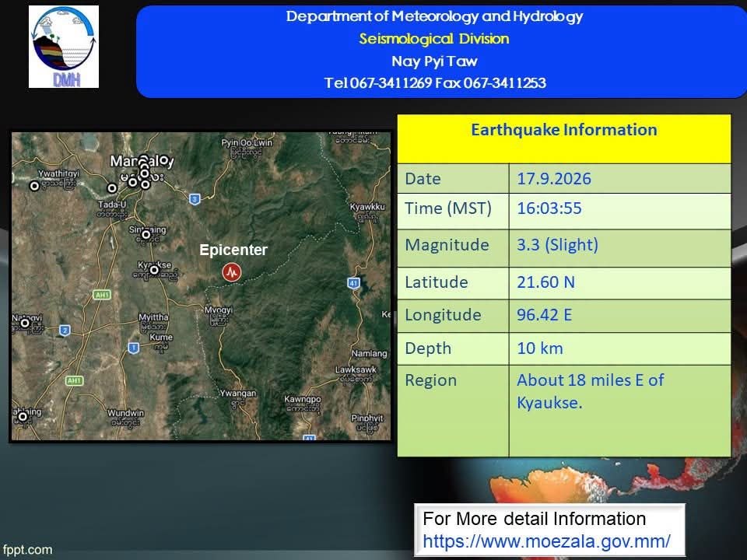Click the Ywathitgyi town marker circle
The height and width of the screenshot is (560, 747).
click(34, 186)
